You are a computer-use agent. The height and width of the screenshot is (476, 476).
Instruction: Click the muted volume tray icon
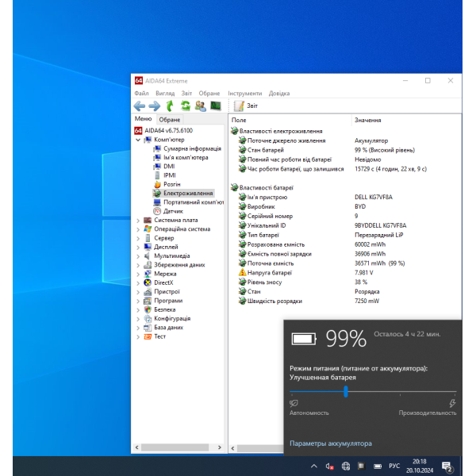329,466
